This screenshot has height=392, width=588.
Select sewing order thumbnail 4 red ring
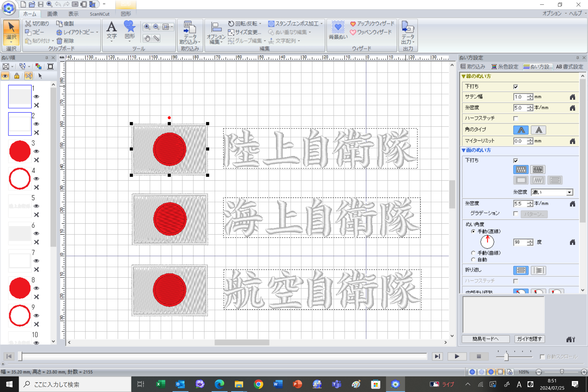(20, 179)
